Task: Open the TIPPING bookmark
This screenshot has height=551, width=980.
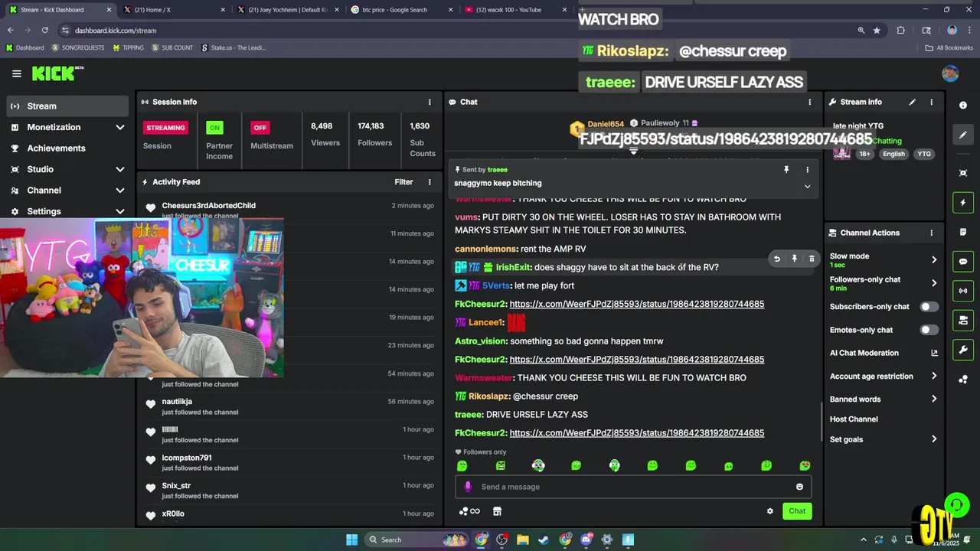Action: (128, 47)
